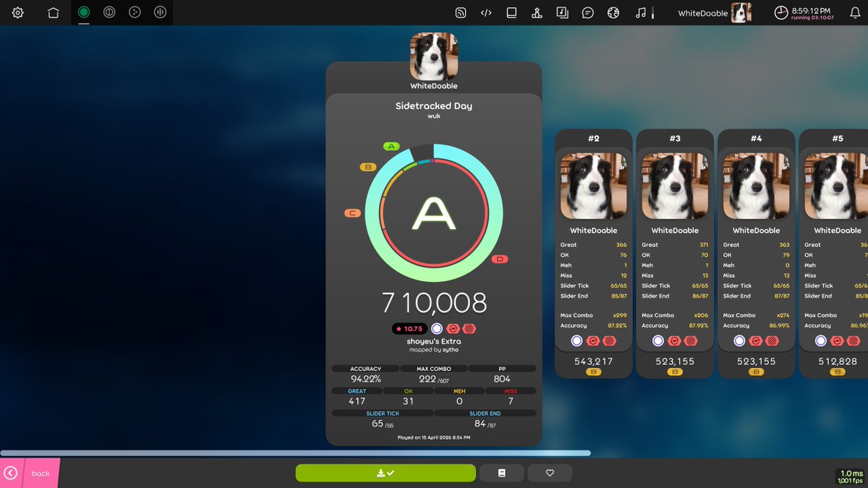Image resolution: width=868 pixels, height=488 pixels.
Task: Click the OK 31 count
Action: [408, 396]
